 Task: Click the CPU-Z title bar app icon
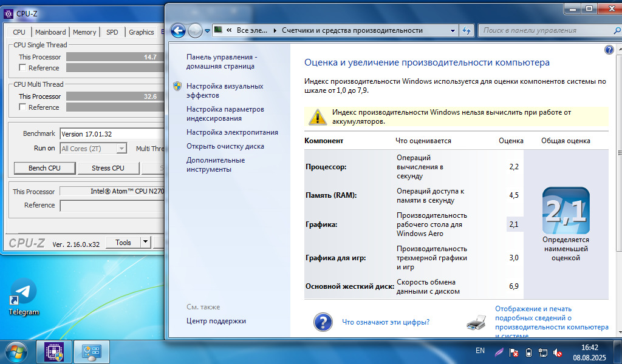pyautogui.click(x=9, y=14)
